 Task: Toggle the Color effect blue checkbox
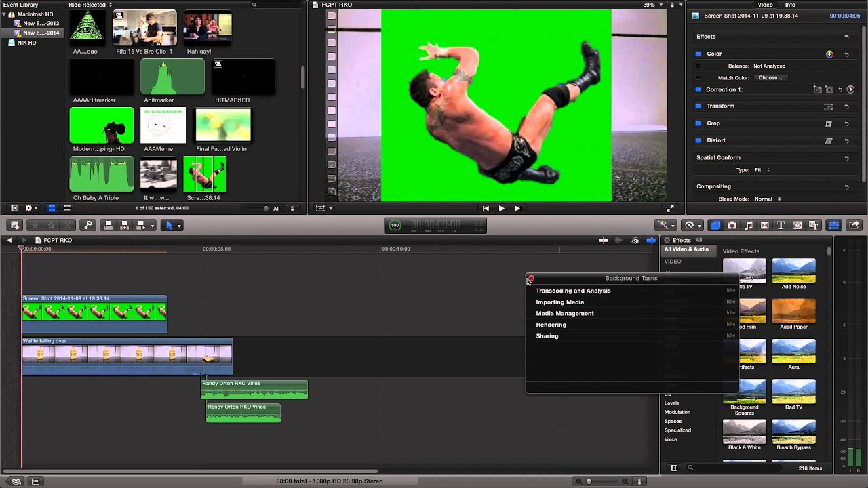point(698,54)
